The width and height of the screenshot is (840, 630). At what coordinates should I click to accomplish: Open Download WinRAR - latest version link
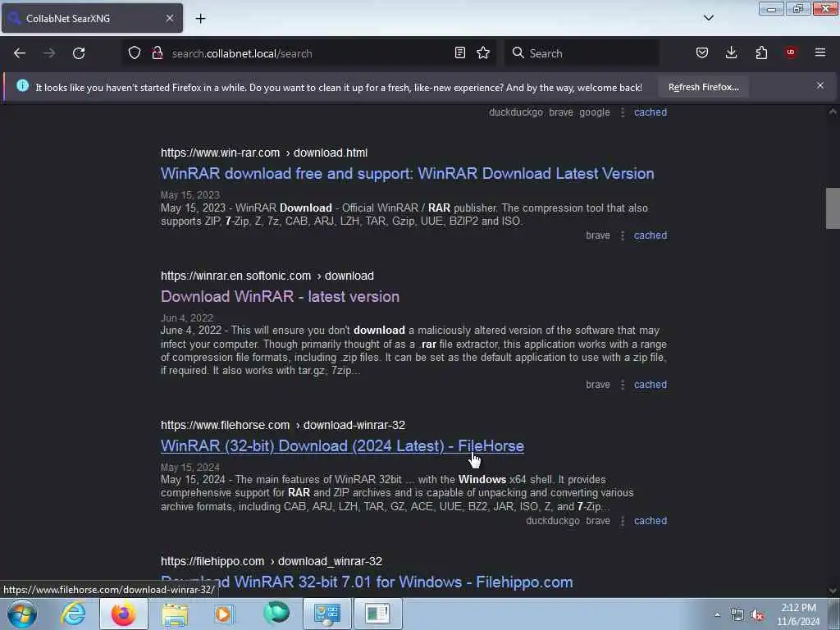point(281,296)
